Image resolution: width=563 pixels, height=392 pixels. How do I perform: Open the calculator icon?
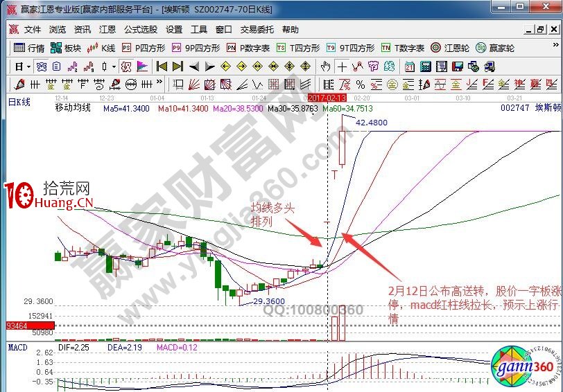[x=426, y=66]
